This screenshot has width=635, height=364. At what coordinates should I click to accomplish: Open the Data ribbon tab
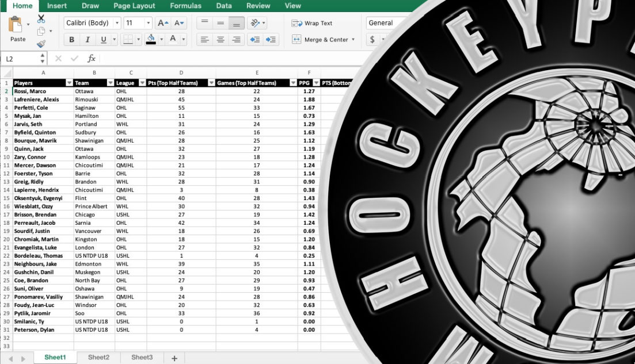click(224, 6)
